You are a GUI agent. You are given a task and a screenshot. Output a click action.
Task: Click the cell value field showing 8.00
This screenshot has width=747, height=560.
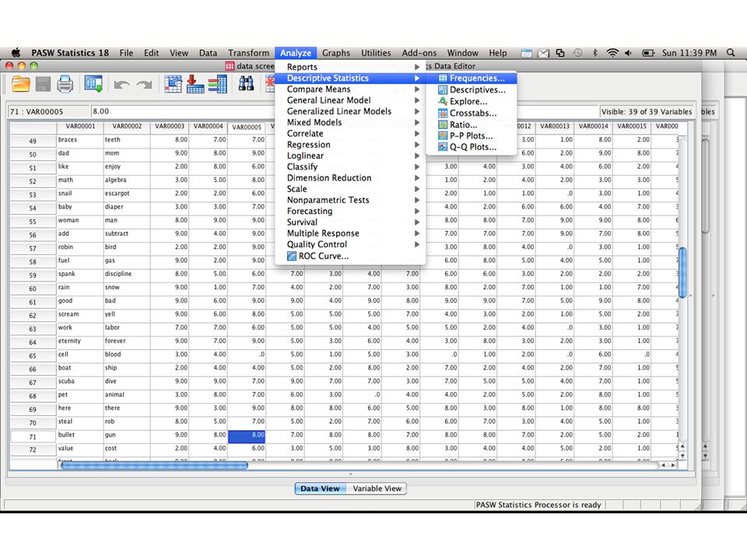tap(344, 111)
